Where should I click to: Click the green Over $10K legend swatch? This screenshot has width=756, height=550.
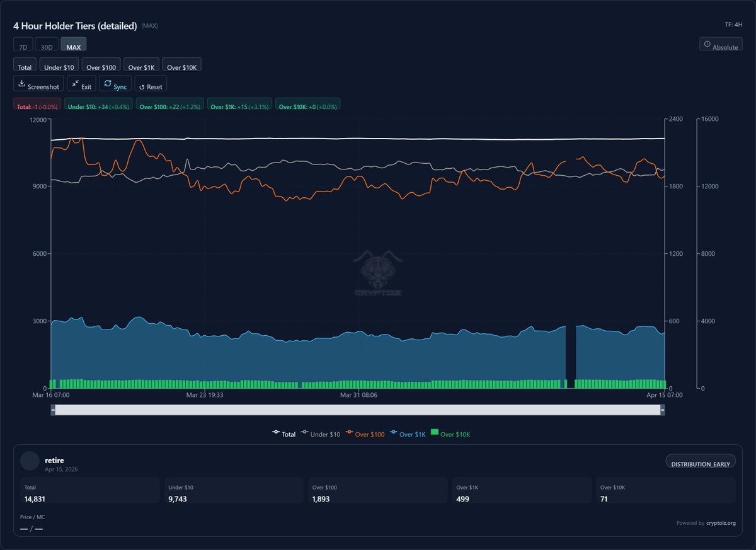[434, 433]
